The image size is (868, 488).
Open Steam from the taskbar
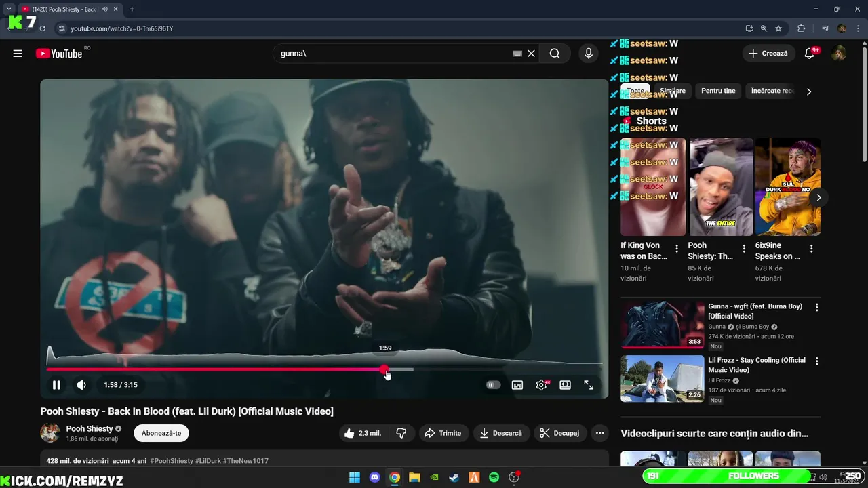tap(454, 477)
